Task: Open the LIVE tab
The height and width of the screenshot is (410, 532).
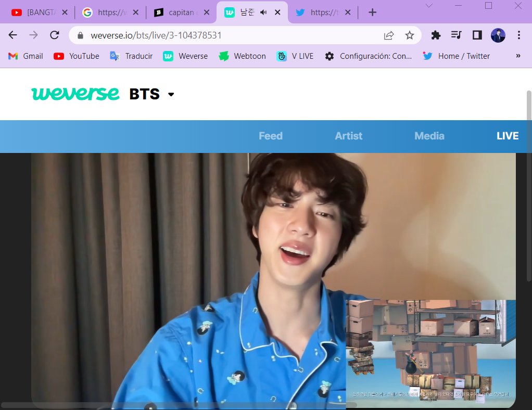Action: click(507, 136)
